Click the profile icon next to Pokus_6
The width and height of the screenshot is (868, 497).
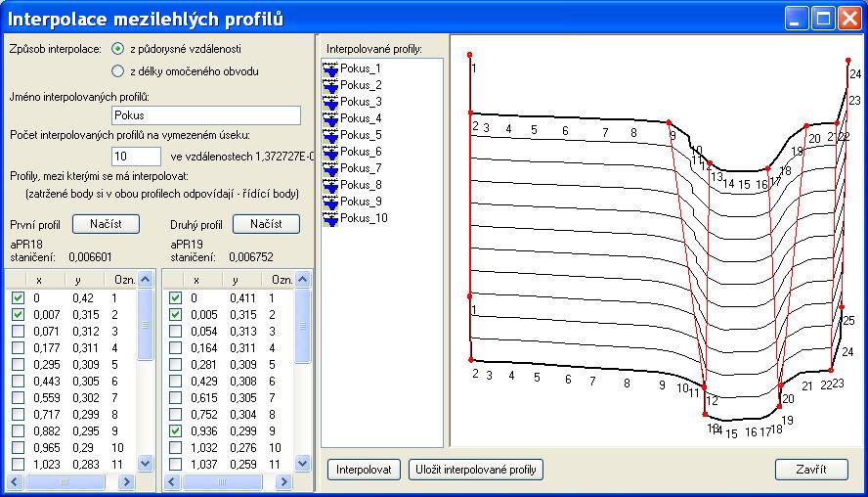point(330,152)
